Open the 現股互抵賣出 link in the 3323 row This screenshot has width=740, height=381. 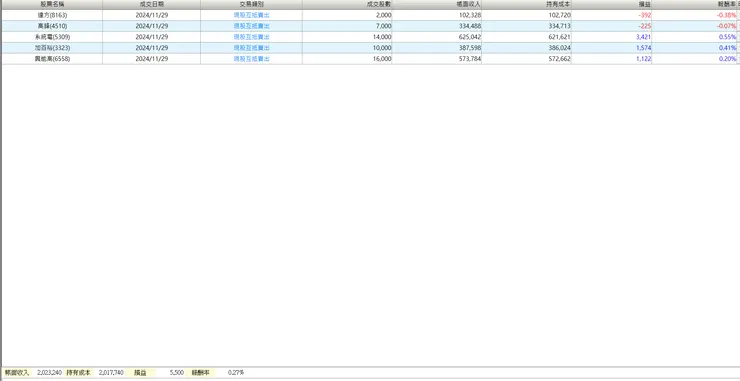point(252,48)
